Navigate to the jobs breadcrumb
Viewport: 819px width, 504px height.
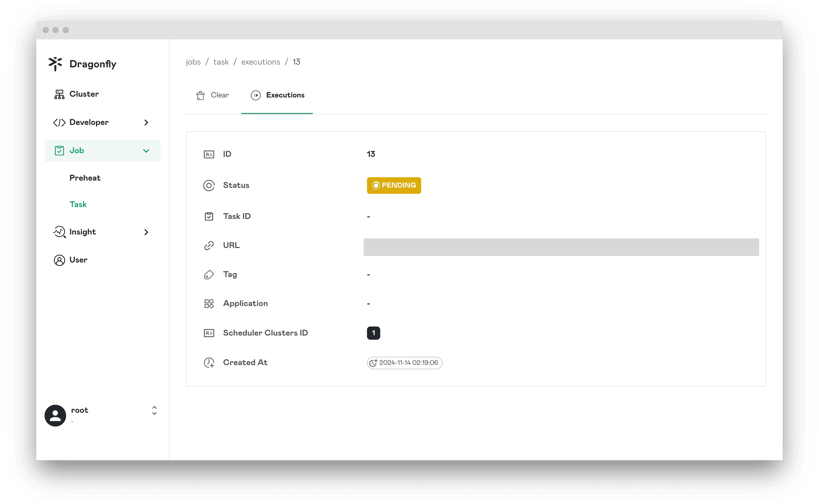193,61
